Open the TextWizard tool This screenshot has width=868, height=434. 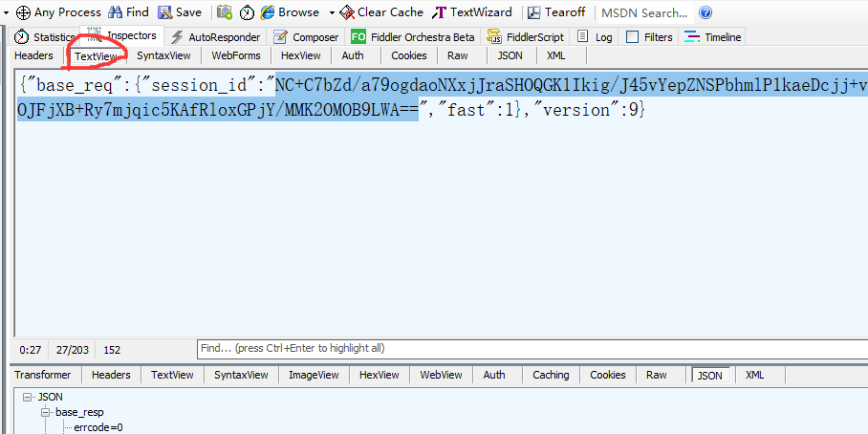pyautogui.click(x=472, y=12)
